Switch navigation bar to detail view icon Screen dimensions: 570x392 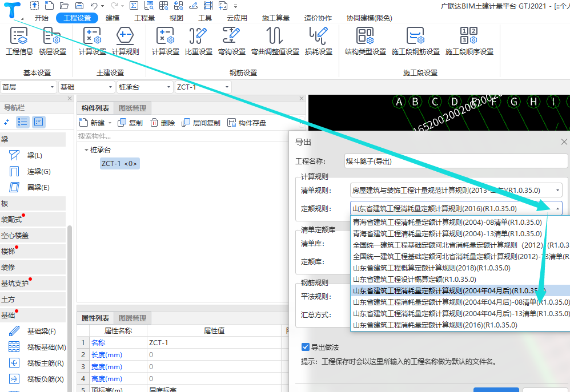pos(38,122)
